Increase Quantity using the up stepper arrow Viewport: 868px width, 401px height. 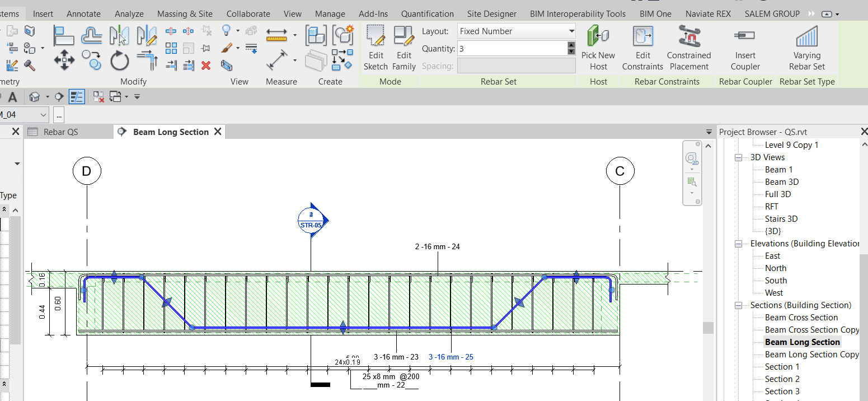pyautogui.click(x=571, y=45)
